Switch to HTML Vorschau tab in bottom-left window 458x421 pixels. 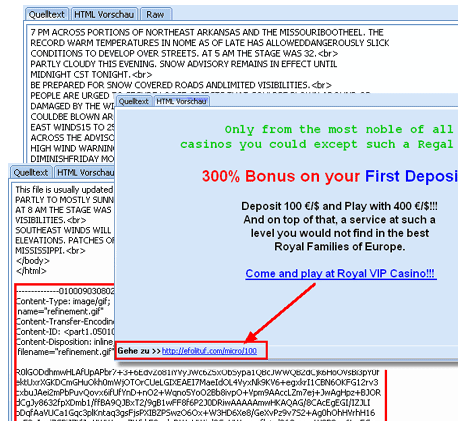[x=85, y=173]
